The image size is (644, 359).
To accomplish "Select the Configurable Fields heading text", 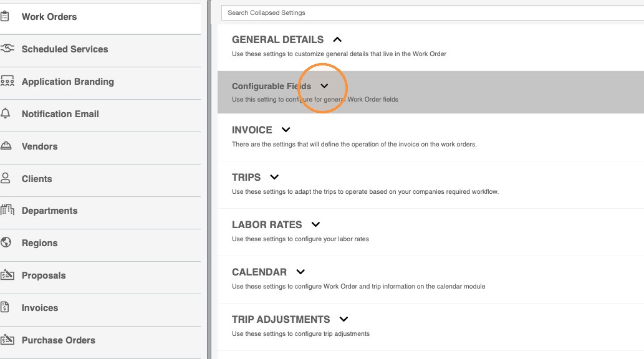I will pos(271,86).
